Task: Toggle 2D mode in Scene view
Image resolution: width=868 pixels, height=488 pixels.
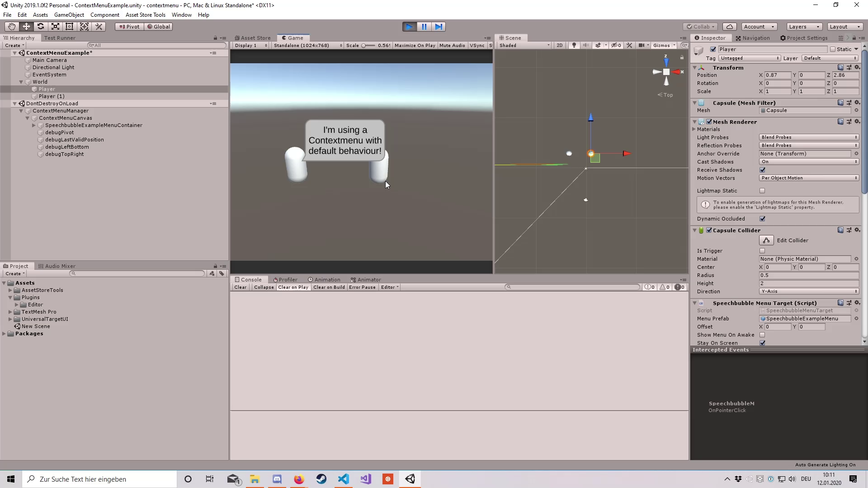Action: click(x=560, y=45)
